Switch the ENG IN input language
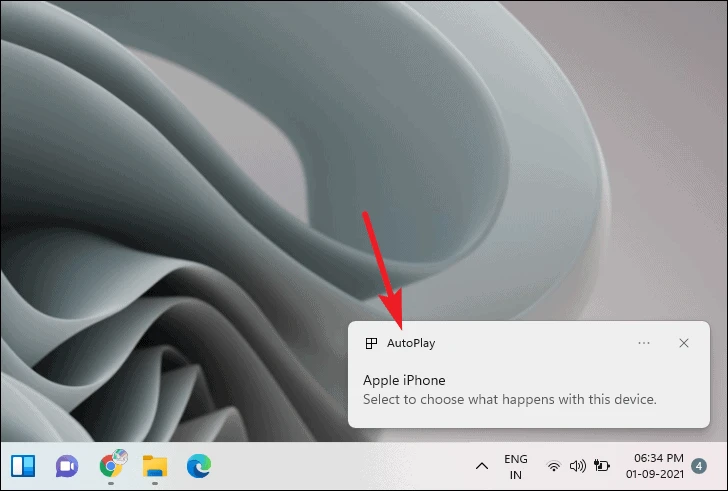The image size is (728, 491). tap(516, 467)
